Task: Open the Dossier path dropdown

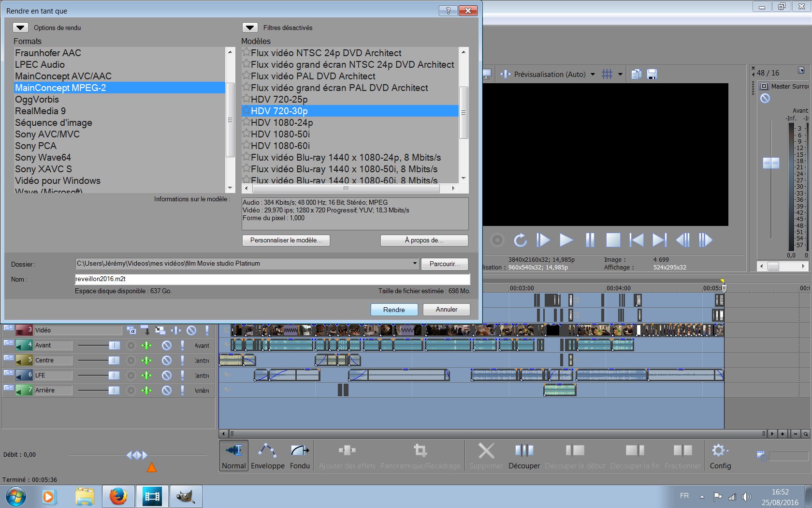Action: (415, 264)
